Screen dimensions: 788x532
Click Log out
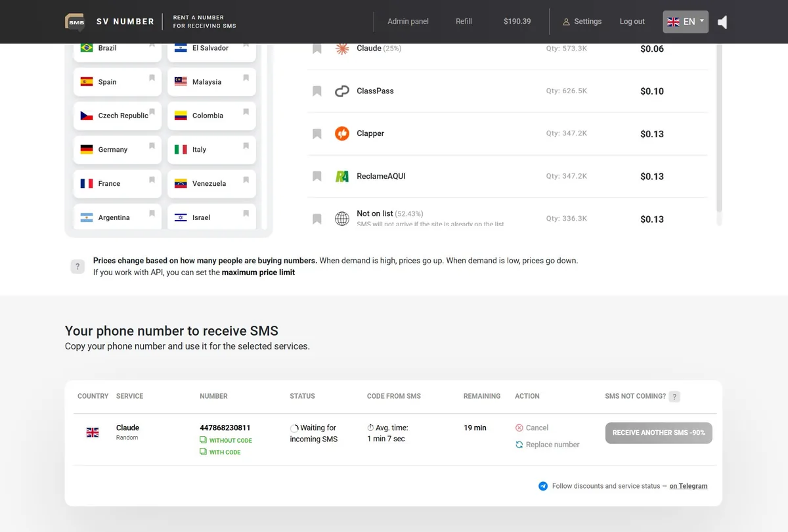click(x=632, y=22)
